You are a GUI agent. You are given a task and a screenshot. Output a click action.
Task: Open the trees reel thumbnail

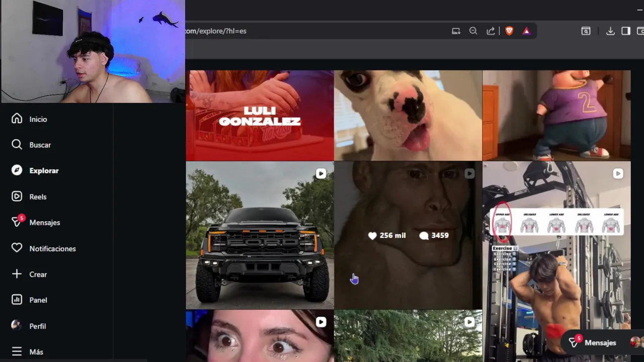tap(408, 336)
